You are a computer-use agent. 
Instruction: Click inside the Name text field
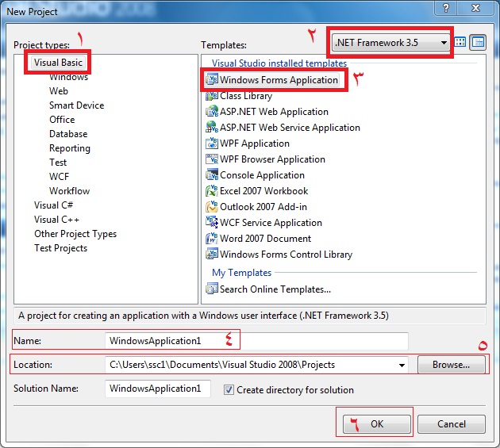256,341
